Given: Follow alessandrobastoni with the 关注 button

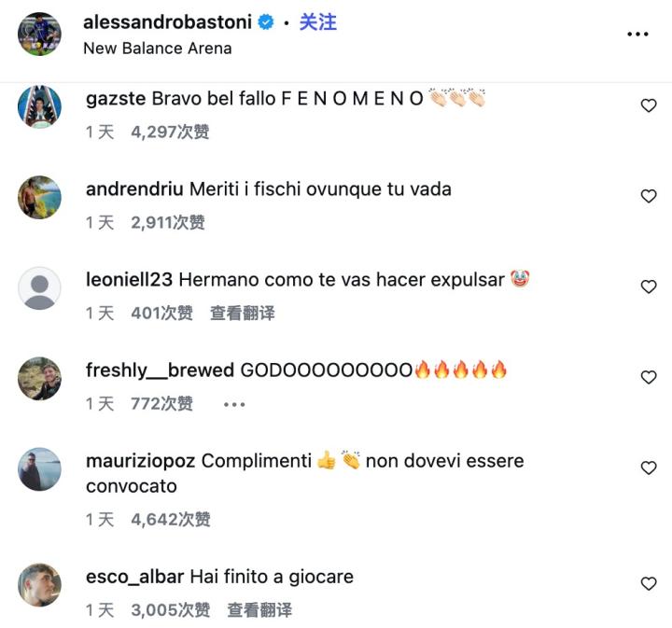Looking at the screenshot, I should (318, 21).
